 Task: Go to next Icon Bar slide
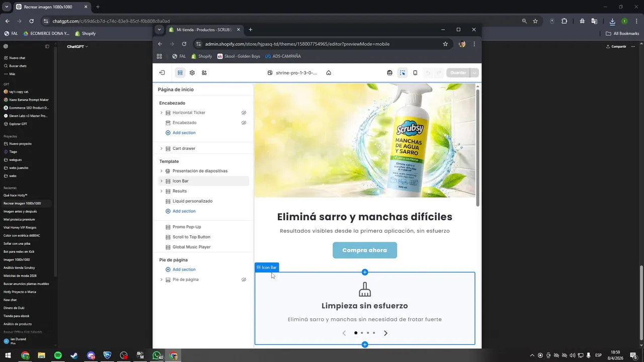click(x=386, y=333)
